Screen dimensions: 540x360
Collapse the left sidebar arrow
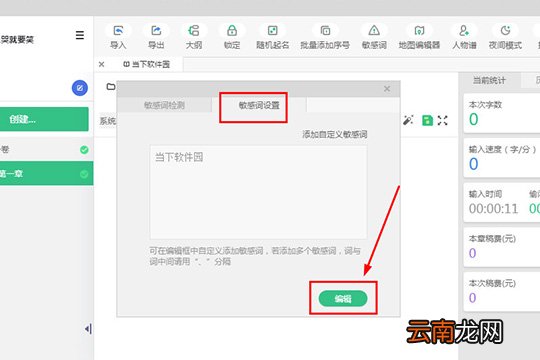click(x=89, y=329)
